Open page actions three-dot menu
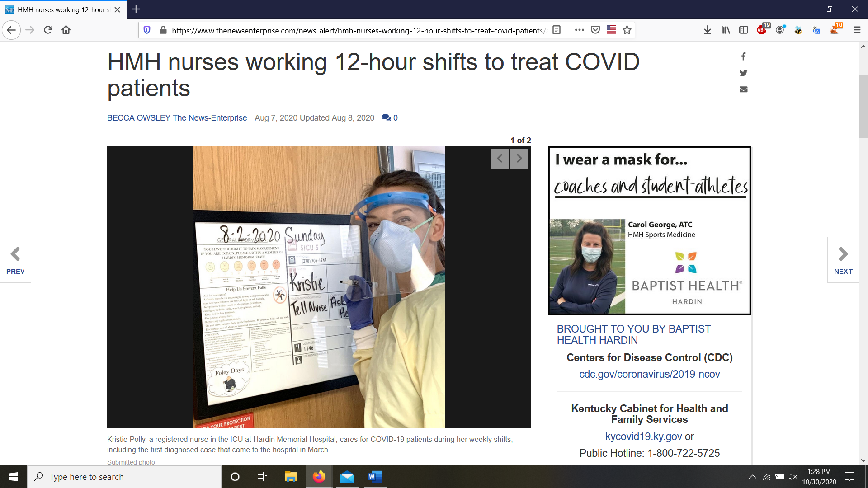Image resolution: width=868 pixels, height=488 pixels. pyautogui.click(x=579, y=30)
